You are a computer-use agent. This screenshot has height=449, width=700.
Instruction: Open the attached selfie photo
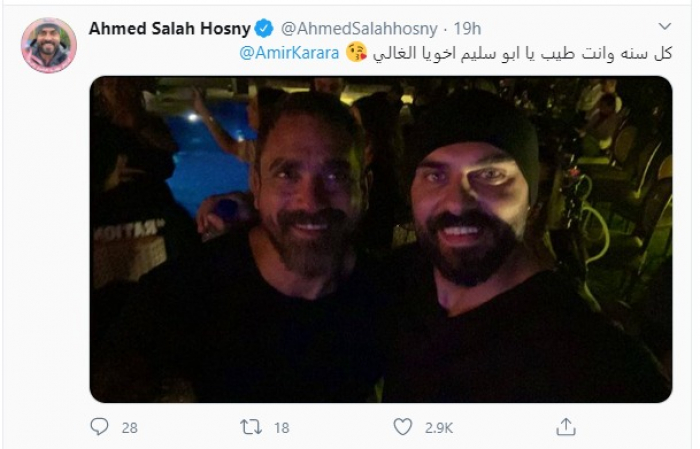coord(380,240)
